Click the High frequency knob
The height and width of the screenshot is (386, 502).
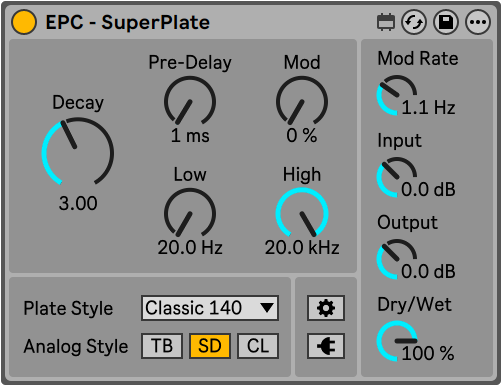tap(302, 213)
